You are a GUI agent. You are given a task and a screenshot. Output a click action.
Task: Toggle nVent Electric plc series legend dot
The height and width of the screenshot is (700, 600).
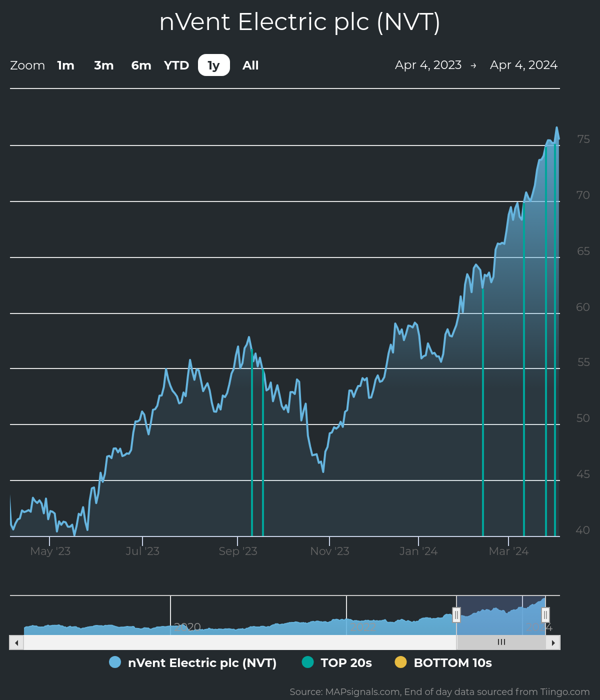[115, 662]
